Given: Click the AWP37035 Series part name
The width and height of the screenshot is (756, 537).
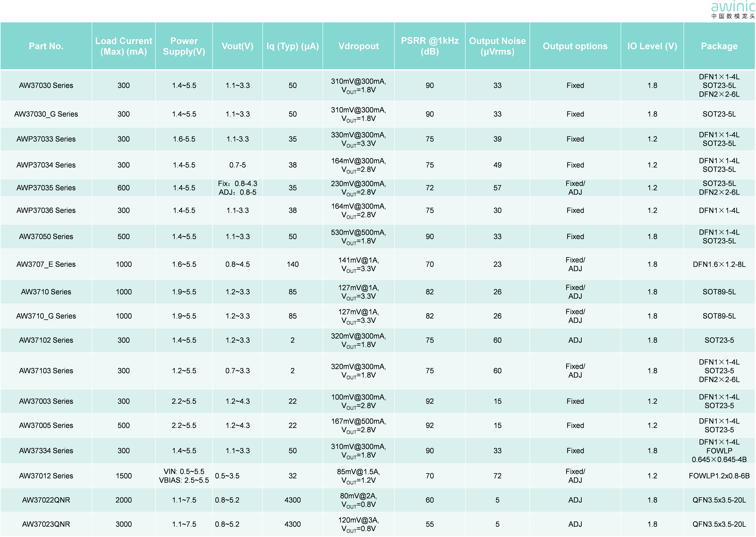Looking at the screenshot, I should tap(46, 188).
